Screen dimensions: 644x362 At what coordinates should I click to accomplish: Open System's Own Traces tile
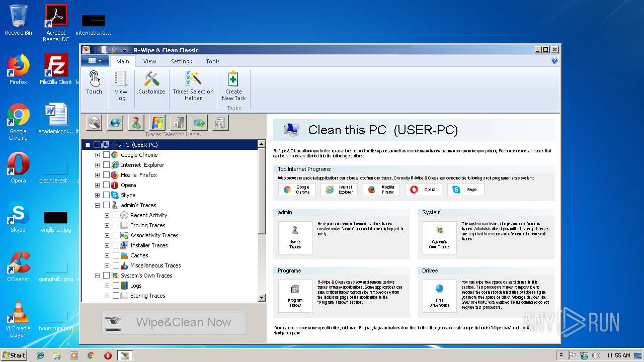(440, 238)
